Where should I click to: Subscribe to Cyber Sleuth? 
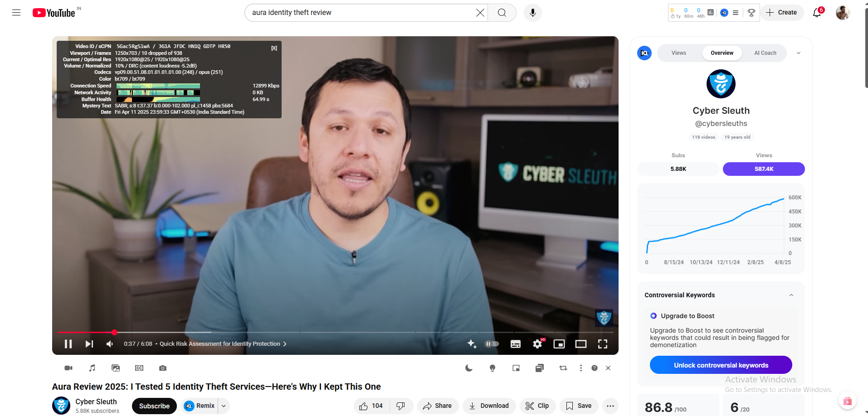(x=154, y=406)
